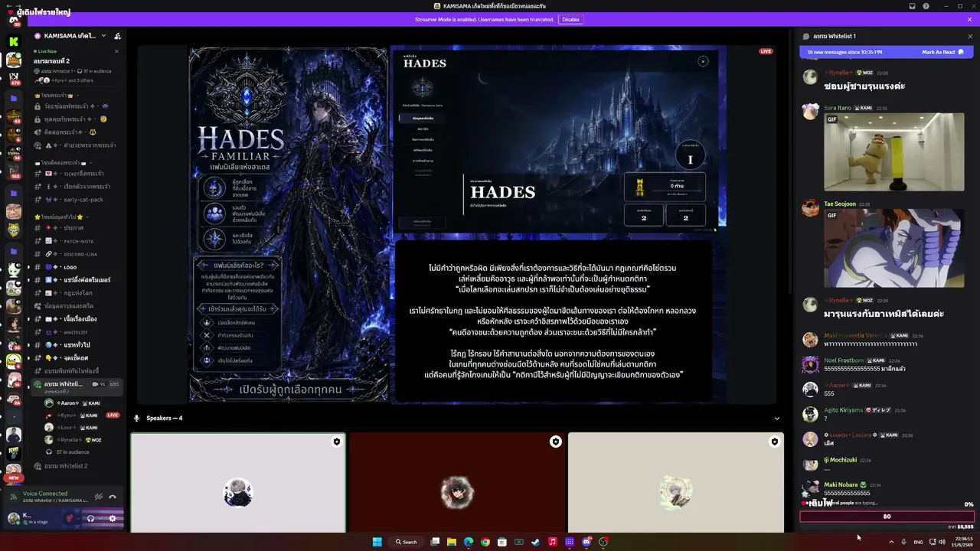Screen dimensions: 980x551
Task: Click username Sora Itano in chat
Action: 838,108
